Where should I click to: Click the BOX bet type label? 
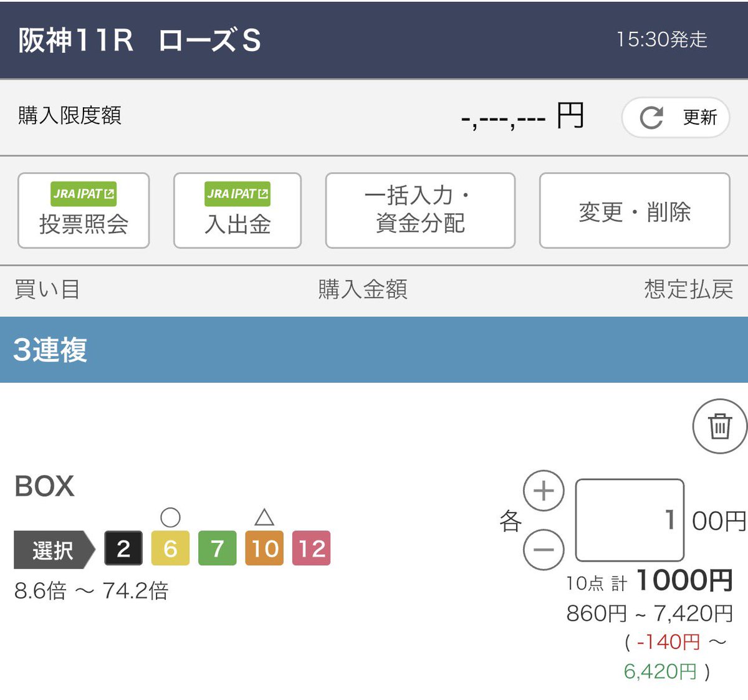click(x=44, y=486)
